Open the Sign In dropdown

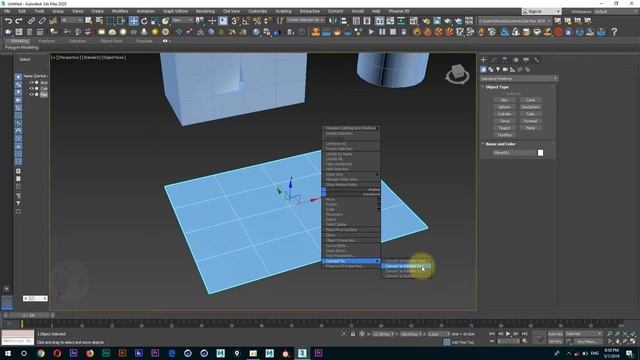pos(541,11)
